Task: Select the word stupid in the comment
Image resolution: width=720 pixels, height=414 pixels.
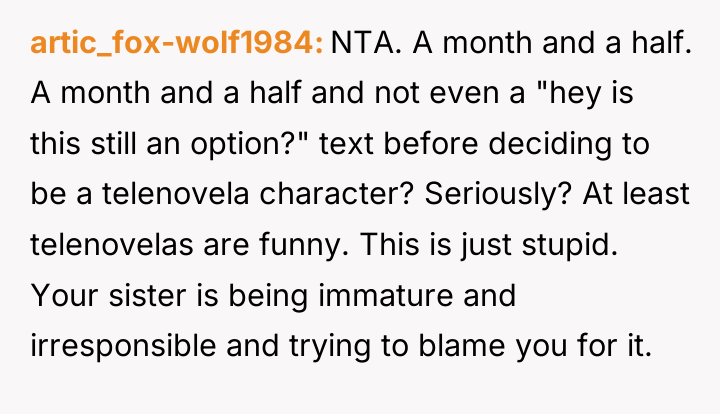Action: click(x=570, y=245)
